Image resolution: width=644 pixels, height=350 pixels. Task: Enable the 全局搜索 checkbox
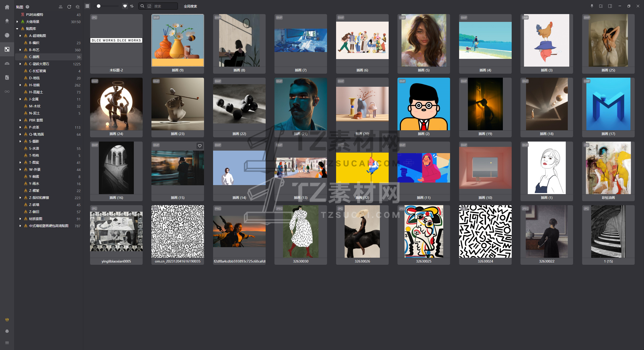click(x=181, y=6)
